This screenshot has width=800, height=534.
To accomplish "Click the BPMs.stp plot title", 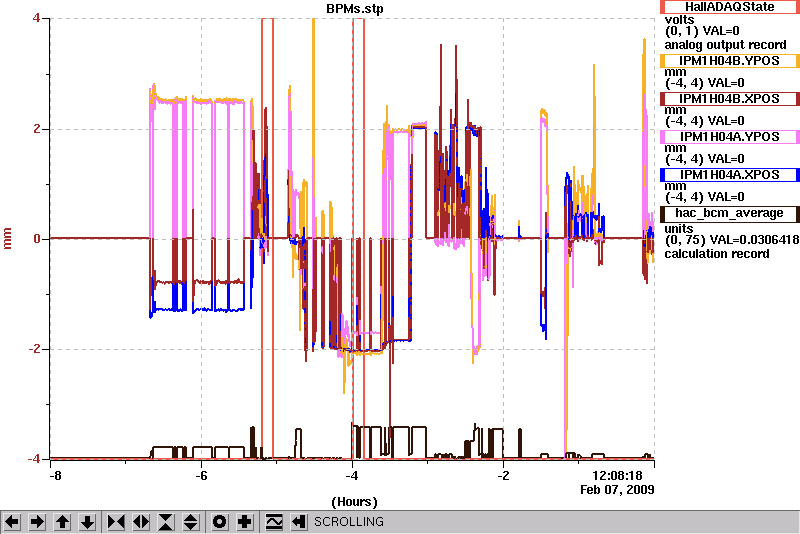I will click(355, 9).
